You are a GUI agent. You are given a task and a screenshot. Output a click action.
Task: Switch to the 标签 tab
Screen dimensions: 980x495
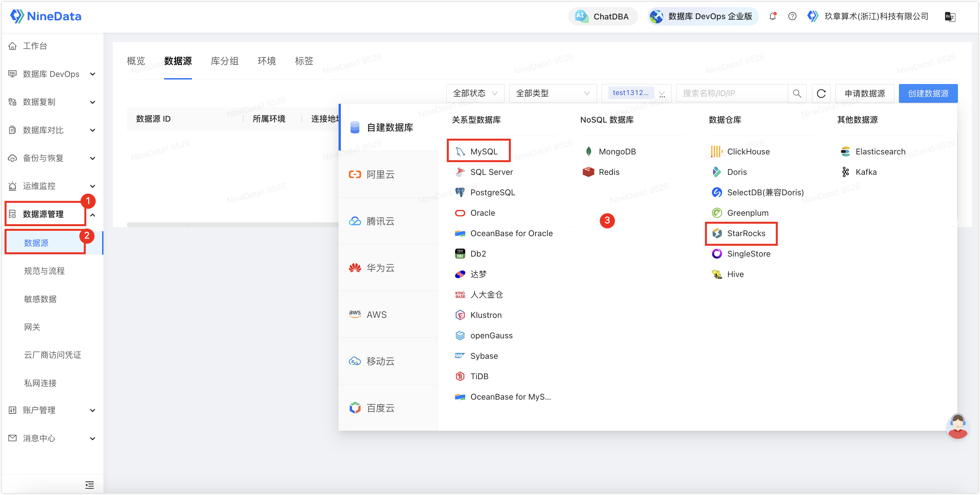click(304, 61)
